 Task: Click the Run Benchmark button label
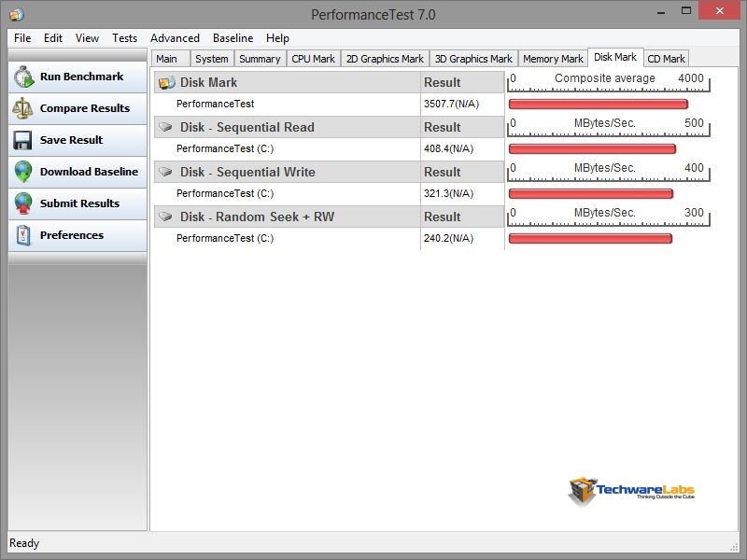(81, 77)
